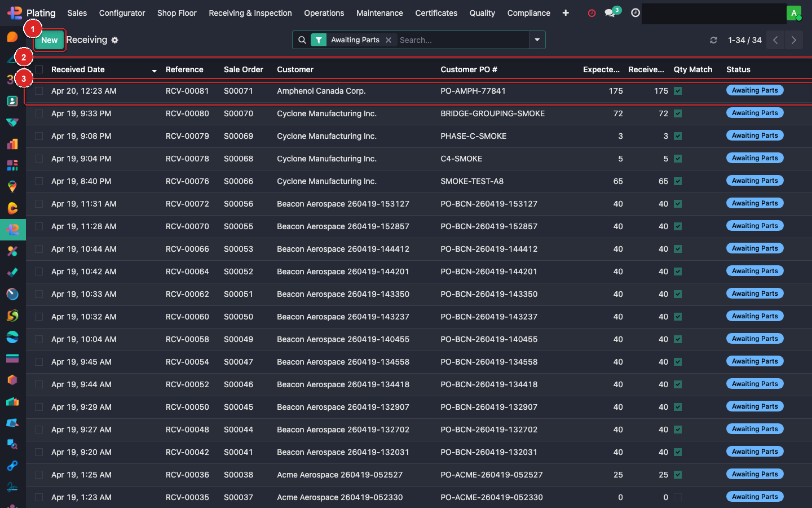The height and width of the screenshot is (508, 812).
Task: Remove the Awaiting Parts filter tag
Action: [x=389, y=40]
